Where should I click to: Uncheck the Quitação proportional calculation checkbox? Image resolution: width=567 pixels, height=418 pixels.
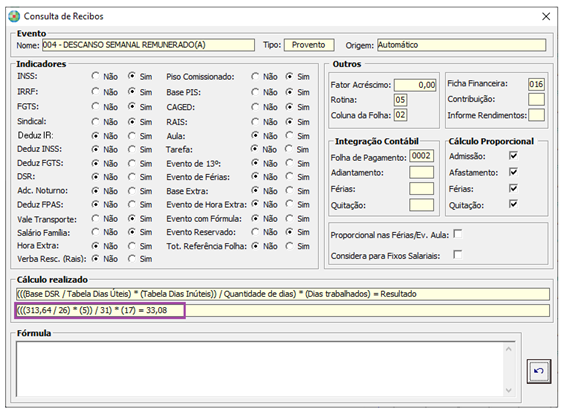coord(513,204)
